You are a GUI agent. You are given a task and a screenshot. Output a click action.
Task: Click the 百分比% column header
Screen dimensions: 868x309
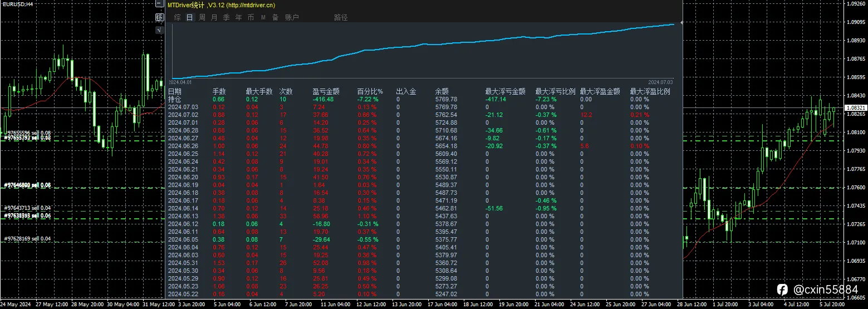[x=370, y=91]
